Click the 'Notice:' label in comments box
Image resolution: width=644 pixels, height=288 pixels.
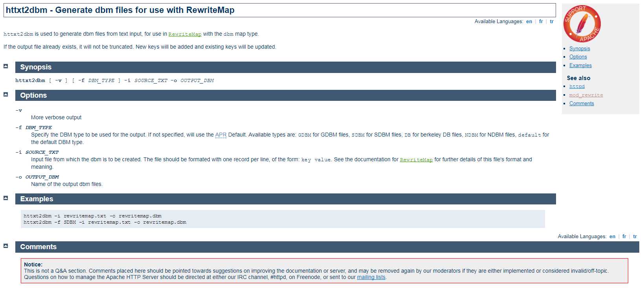pyautogui.click(x=33, y=264)
